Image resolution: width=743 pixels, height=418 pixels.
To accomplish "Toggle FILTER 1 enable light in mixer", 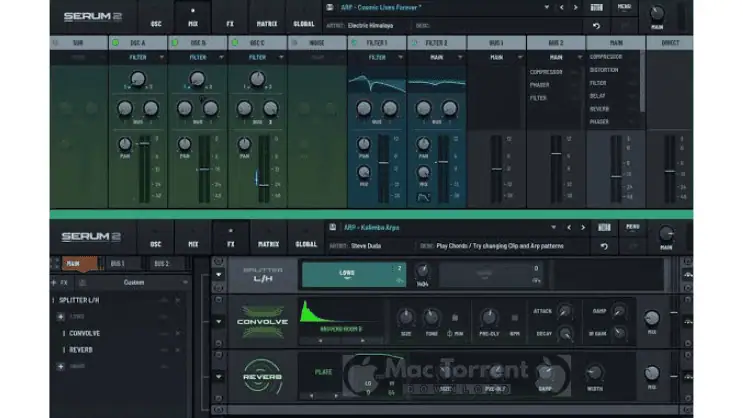I will point(354,43).
